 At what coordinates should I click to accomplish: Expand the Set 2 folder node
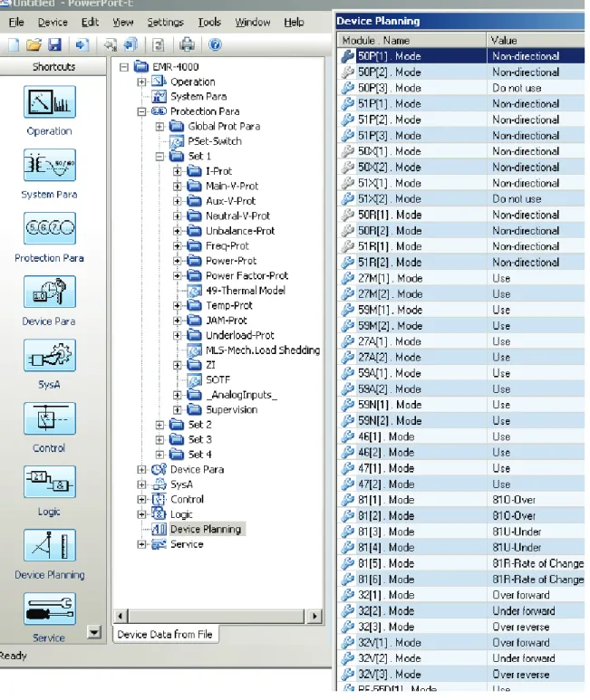click(x=160, y=425)
